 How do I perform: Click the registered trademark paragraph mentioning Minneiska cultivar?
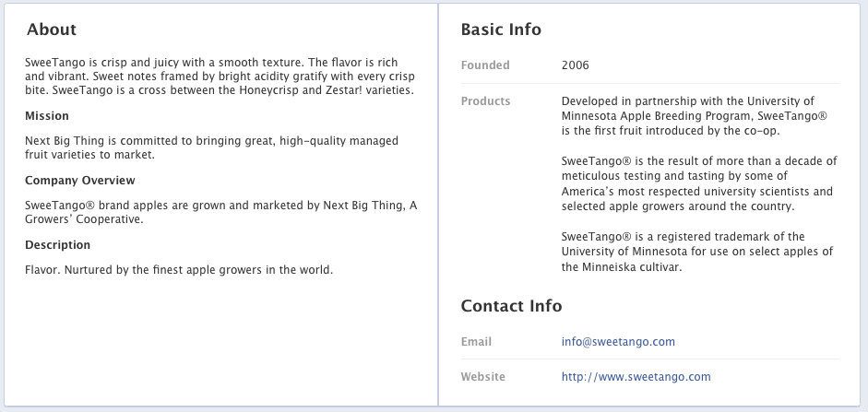point(696,252)
